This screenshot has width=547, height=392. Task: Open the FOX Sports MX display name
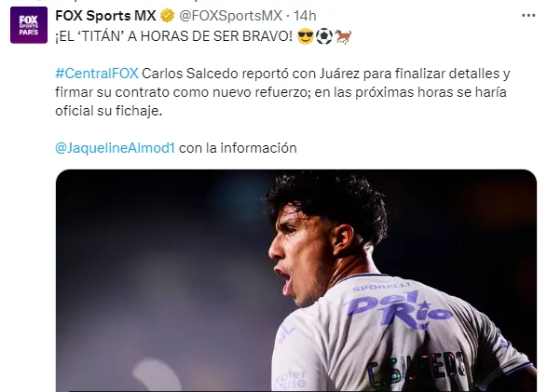105,16
